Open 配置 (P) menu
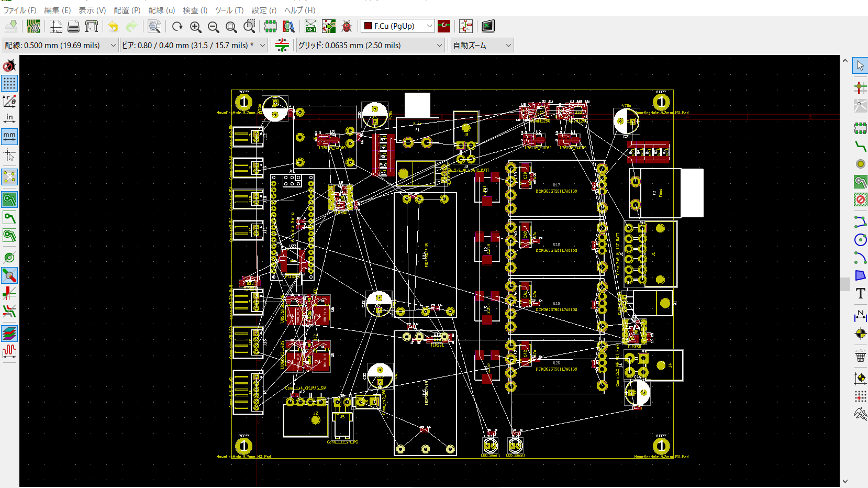The width and height of the screenshot is (868, 488). (x=127, y=10)
